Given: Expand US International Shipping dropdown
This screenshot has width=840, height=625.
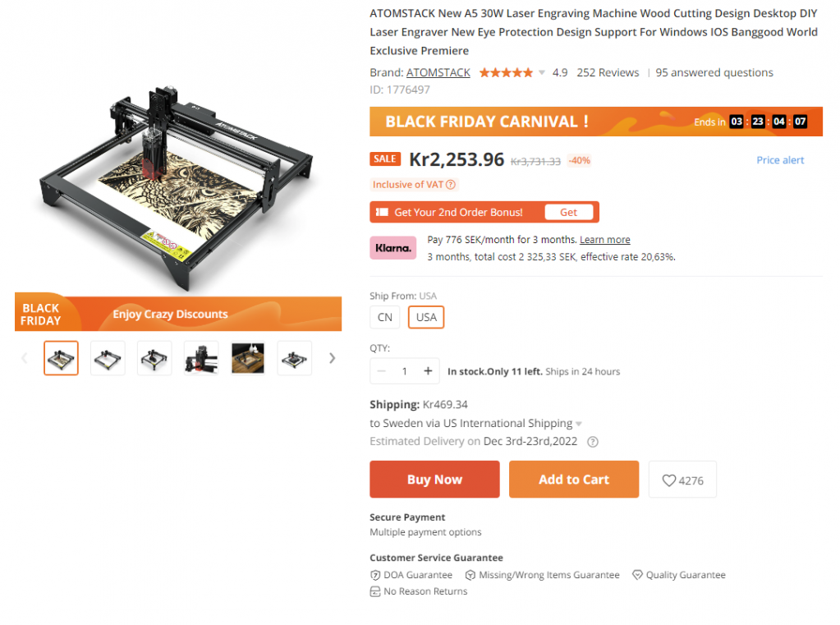Looking at the screenshot, I should (579, 424).
